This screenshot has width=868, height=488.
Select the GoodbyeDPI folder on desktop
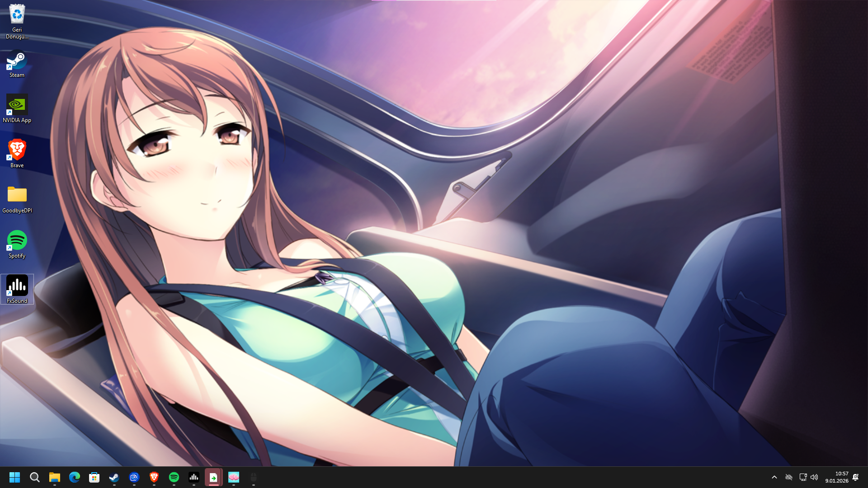[17, 199]
